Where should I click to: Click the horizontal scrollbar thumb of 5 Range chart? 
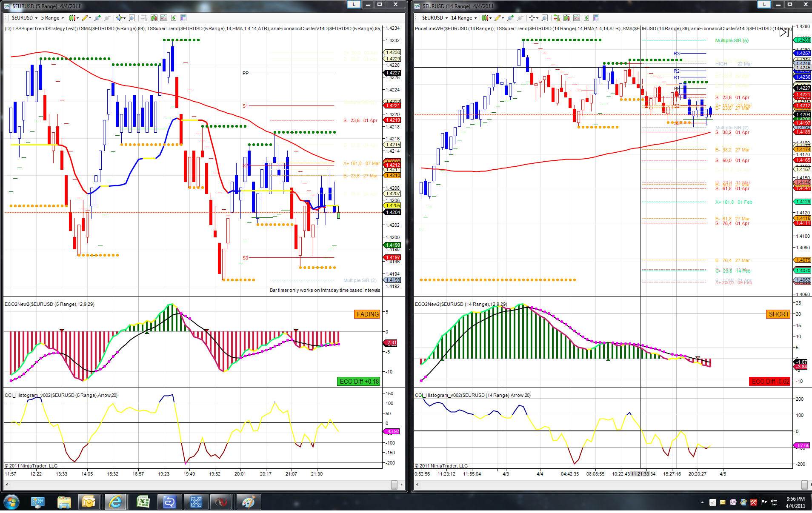(x=394, y=485)
